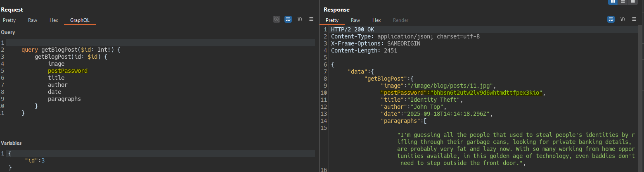Toggle non-printable characters (\n) in Request panel
The width and height of the screenshot is (644, 172).
tap(300, 19)
